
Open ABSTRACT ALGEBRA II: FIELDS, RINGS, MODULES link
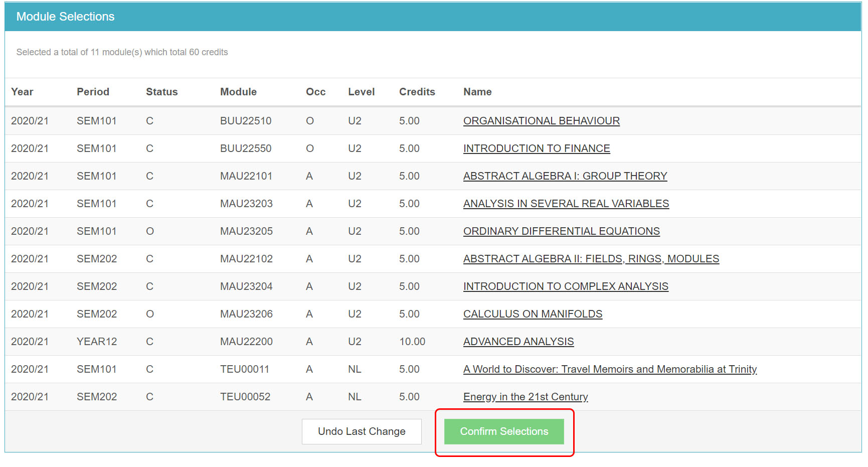coord(591,259)
